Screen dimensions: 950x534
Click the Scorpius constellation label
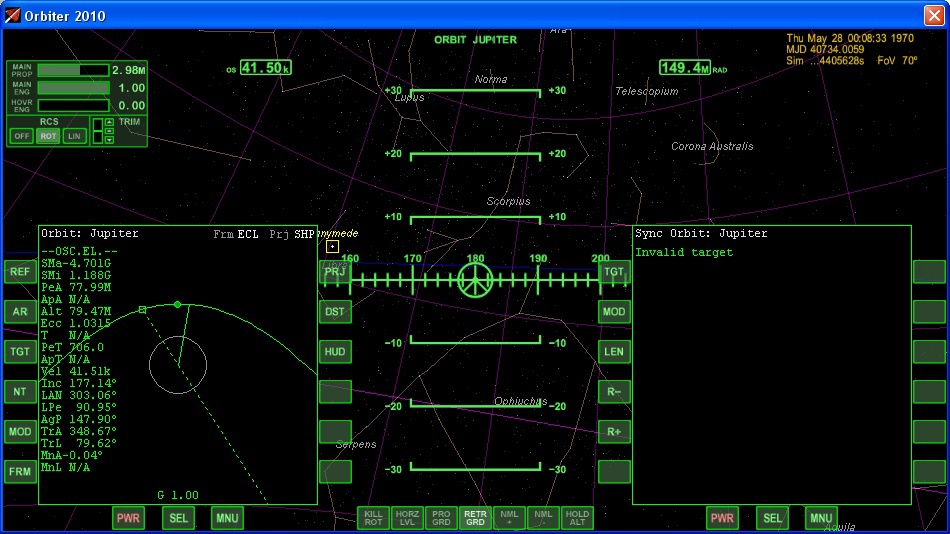tap(508, 201)
